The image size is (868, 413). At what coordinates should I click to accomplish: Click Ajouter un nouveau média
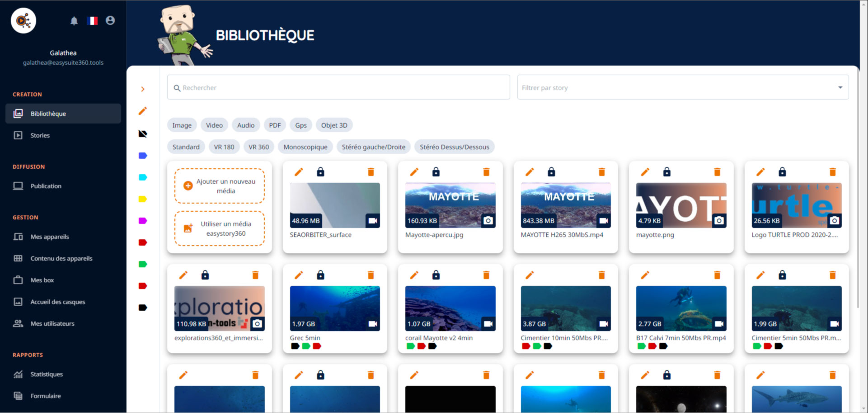(x=220, y=186)
